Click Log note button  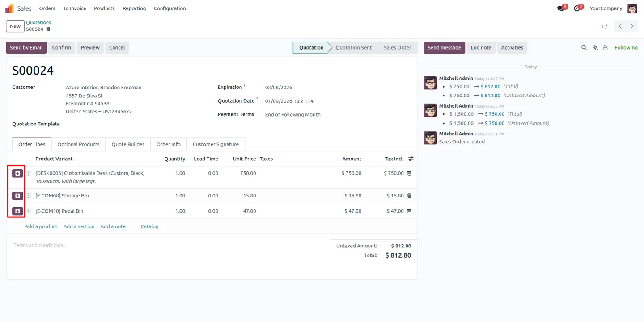481,48
